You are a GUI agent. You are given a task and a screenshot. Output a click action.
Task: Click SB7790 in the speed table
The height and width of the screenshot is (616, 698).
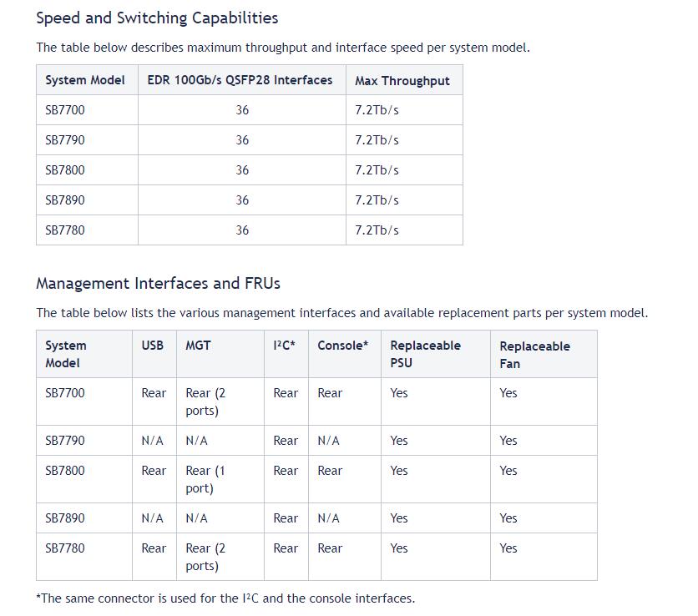[65, 140]
